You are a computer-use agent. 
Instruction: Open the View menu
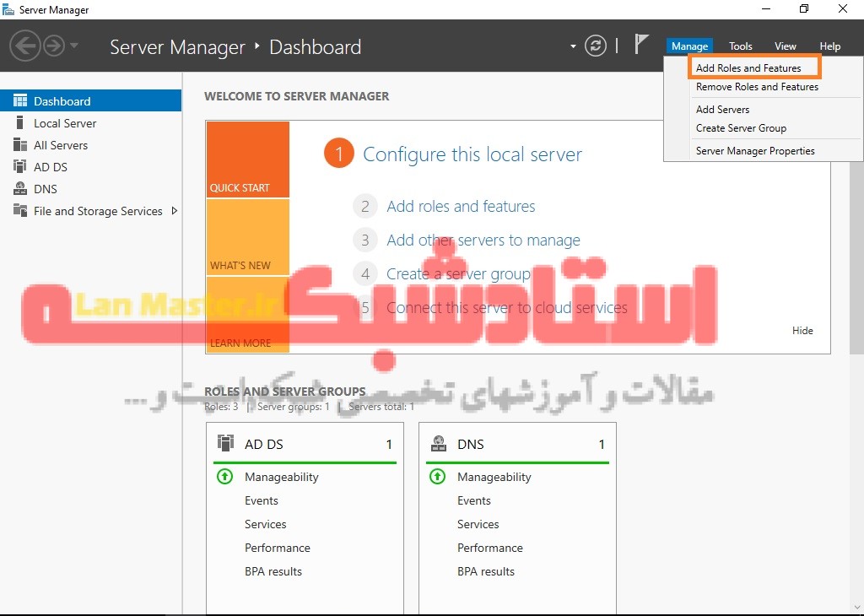786,46
